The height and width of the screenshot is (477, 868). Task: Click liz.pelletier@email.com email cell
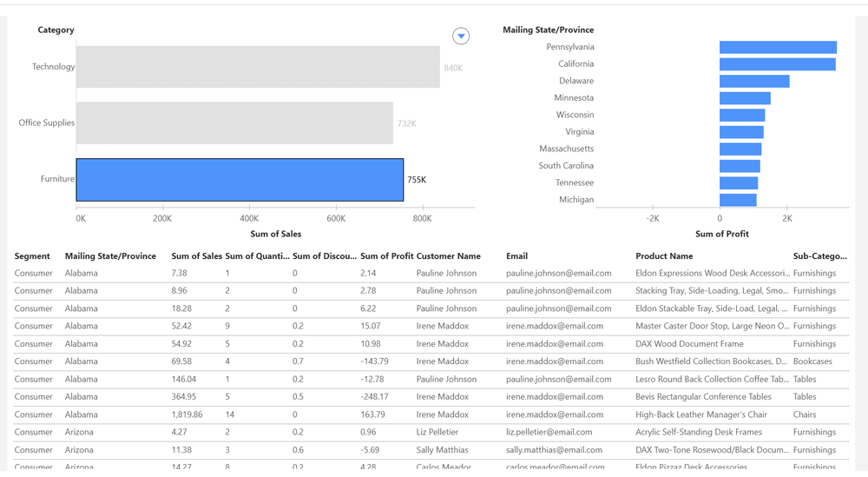549,432
